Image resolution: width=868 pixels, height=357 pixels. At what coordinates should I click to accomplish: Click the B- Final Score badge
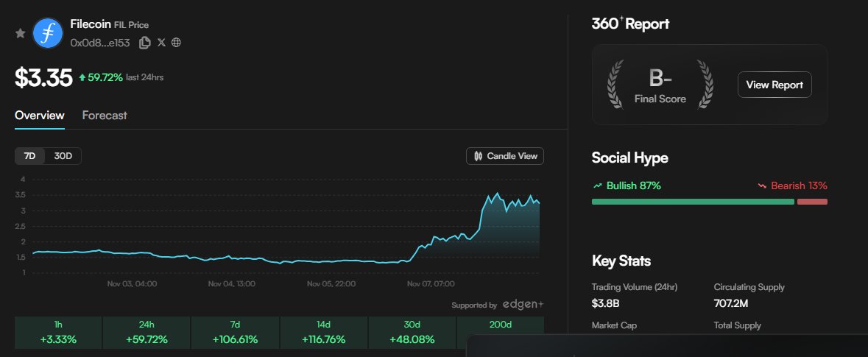660,85
